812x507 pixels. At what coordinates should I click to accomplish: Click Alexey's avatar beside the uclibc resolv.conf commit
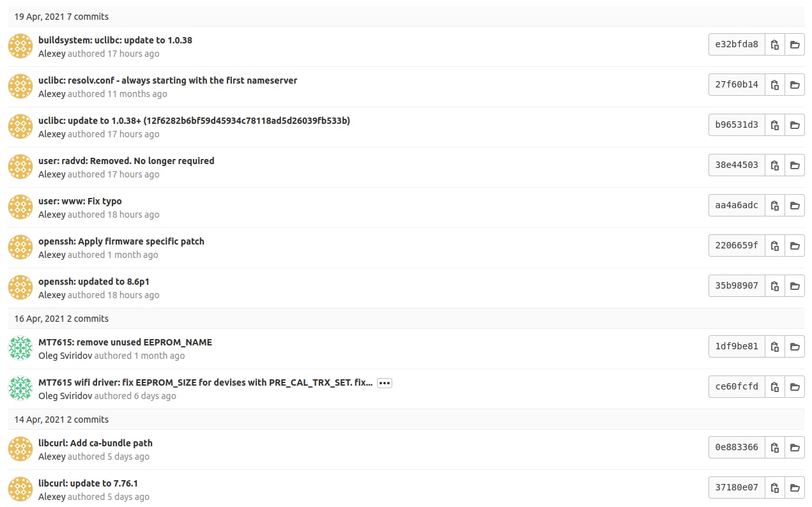coord(20,86)
